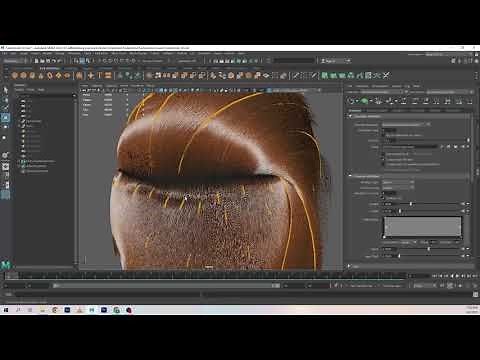The image size is (480, 360).
Task: Open the XGen Description dropdown
Action: [x=449, y=92]
